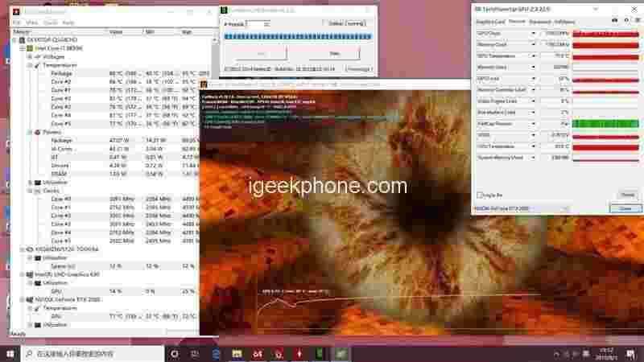Enable the Log to file checkbox
This screenshot has height=362, width=644.
click(x=481, y=195)
